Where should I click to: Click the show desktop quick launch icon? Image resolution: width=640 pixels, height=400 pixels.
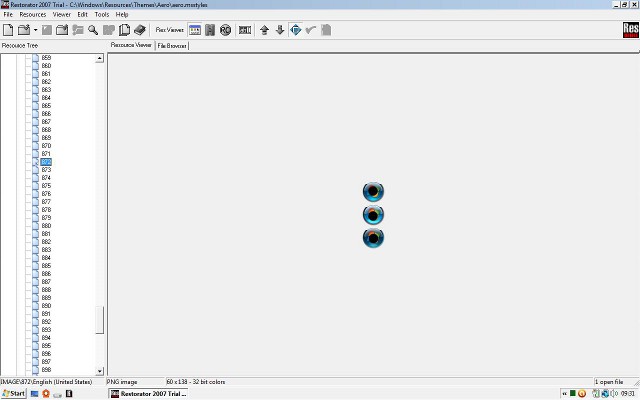pyautogui.click(x=34, y=394)
